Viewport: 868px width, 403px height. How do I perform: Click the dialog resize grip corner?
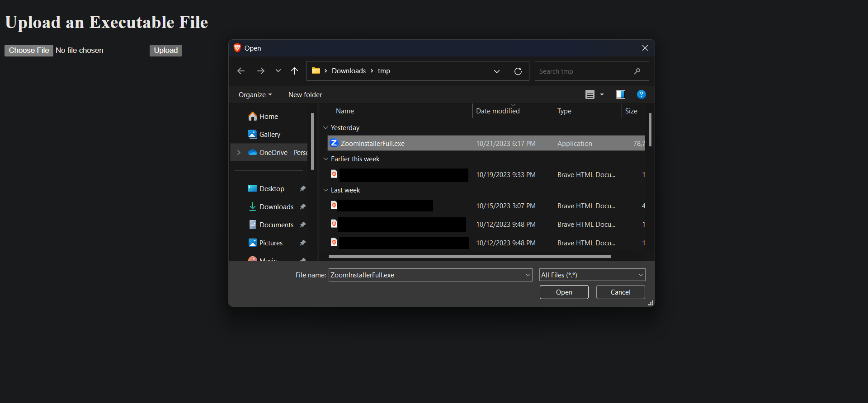651,303
